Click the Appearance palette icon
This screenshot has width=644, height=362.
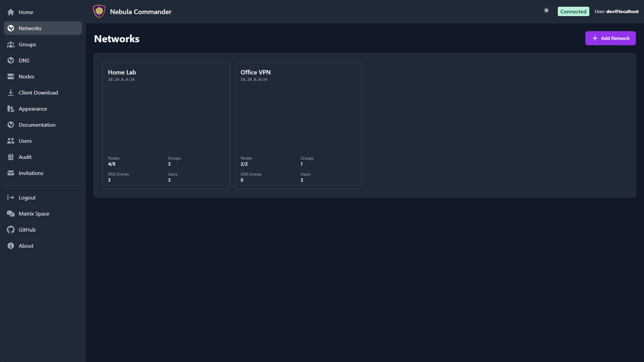11,109
